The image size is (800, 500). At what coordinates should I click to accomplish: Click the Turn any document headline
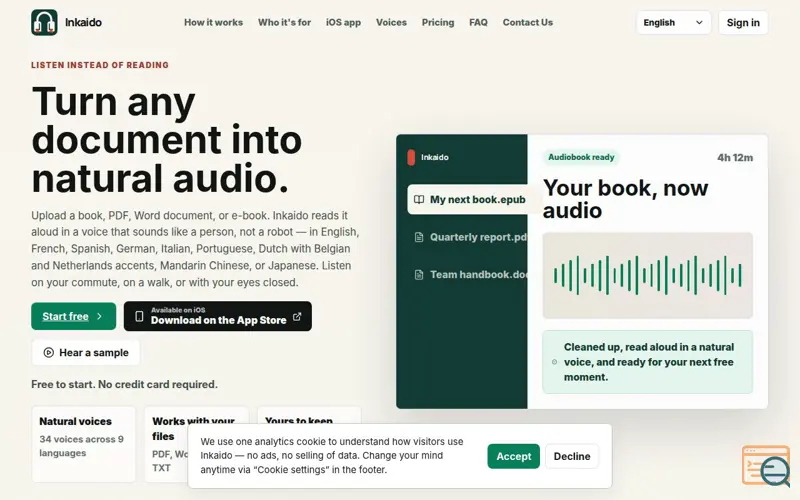(x=167, y=140)
